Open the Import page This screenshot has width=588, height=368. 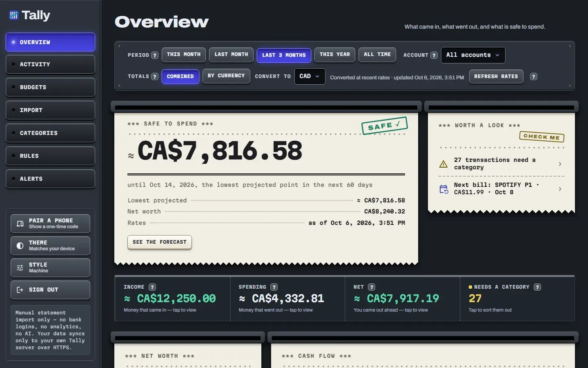pos(50,110)
